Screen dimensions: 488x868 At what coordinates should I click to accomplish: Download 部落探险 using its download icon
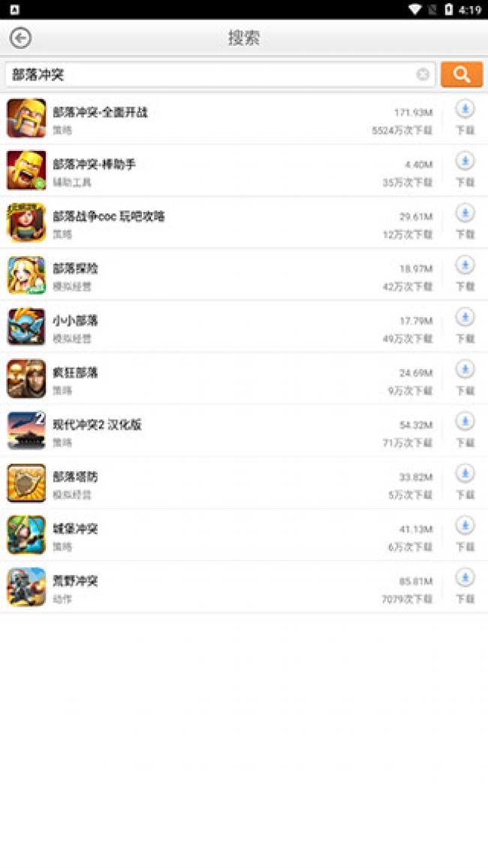coord(465,265)
